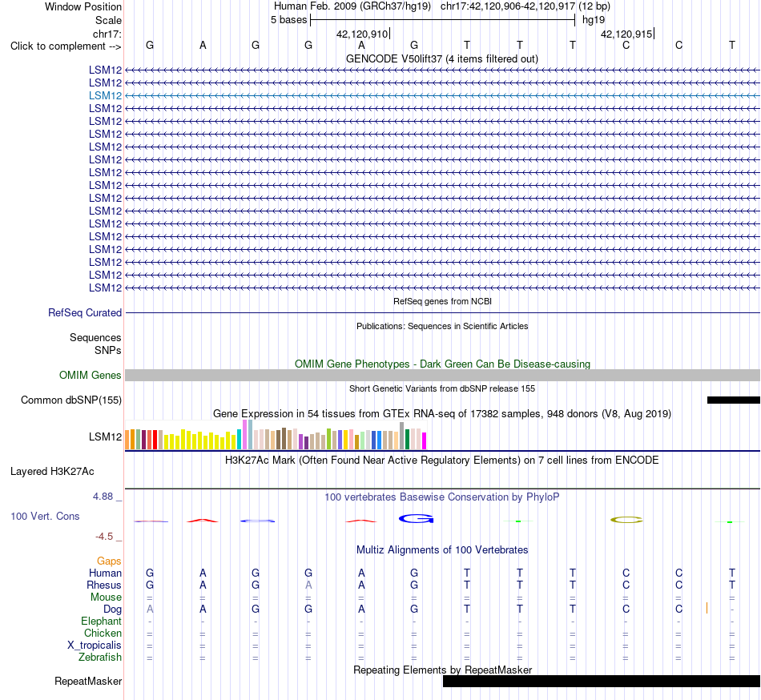The width and height of the screenshot is (761, 700).
Task: Open 'Repeating Elements by RepeatMasker' title
Action: (442, 670)
